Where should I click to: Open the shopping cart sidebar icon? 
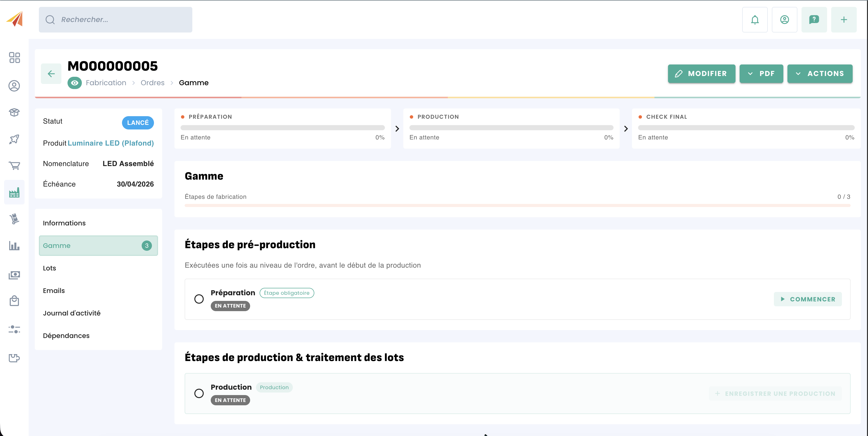coord(14,166)
